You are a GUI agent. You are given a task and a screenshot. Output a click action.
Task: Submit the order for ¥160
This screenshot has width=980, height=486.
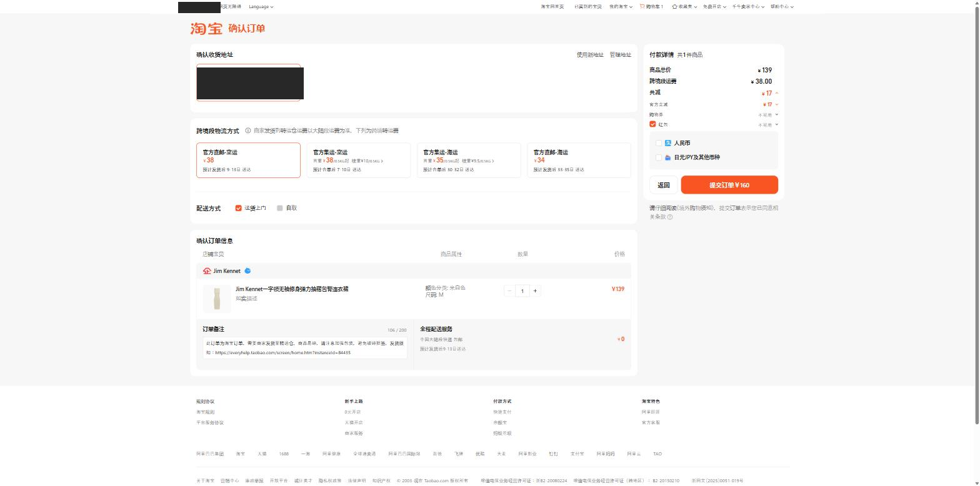click(729, 185)
